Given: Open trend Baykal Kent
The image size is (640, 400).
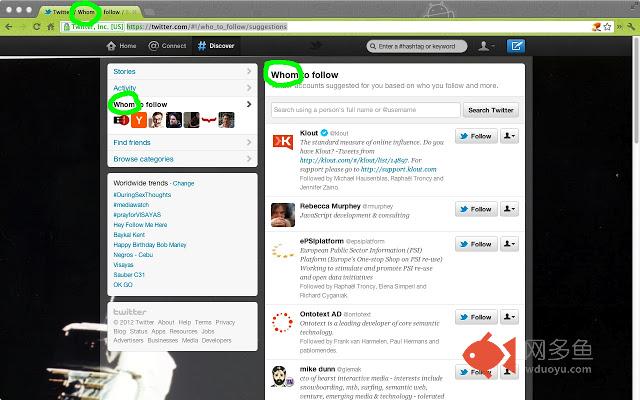Looking at the screenshot, I should 129,235.
